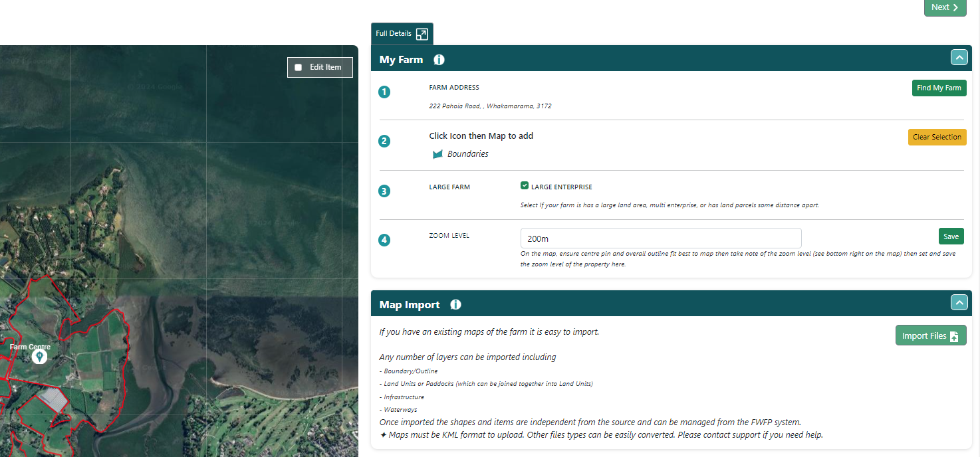Open the Full Details tab
This screenshot has width=980, height=457.
[x=394, y=34]
